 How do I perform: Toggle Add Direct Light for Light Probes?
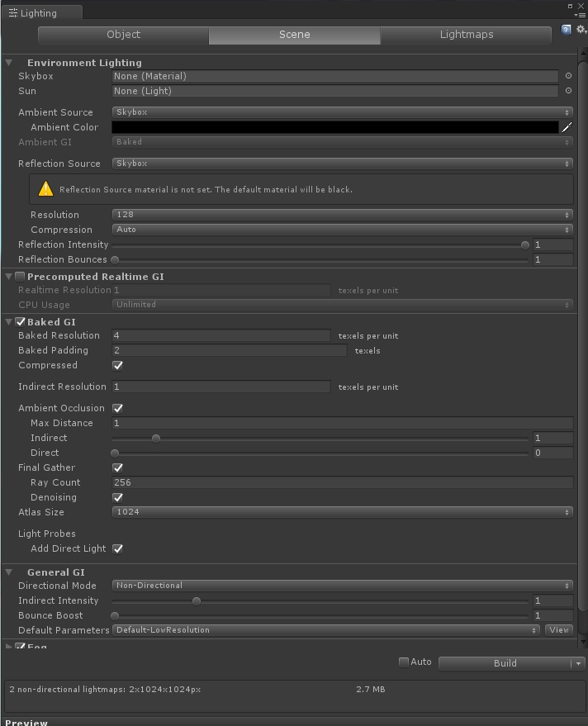pos(117,548)
